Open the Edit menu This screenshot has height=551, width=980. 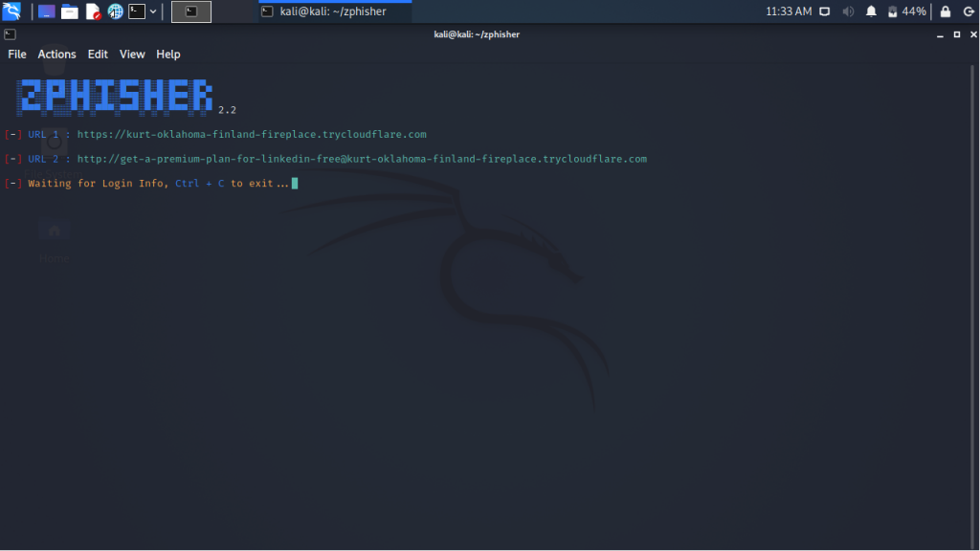[x=98, y=55]
